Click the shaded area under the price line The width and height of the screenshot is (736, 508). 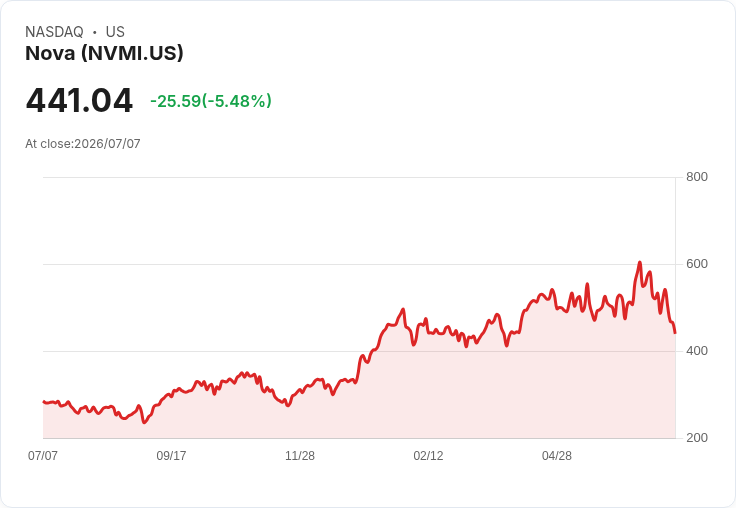point(357,408)
